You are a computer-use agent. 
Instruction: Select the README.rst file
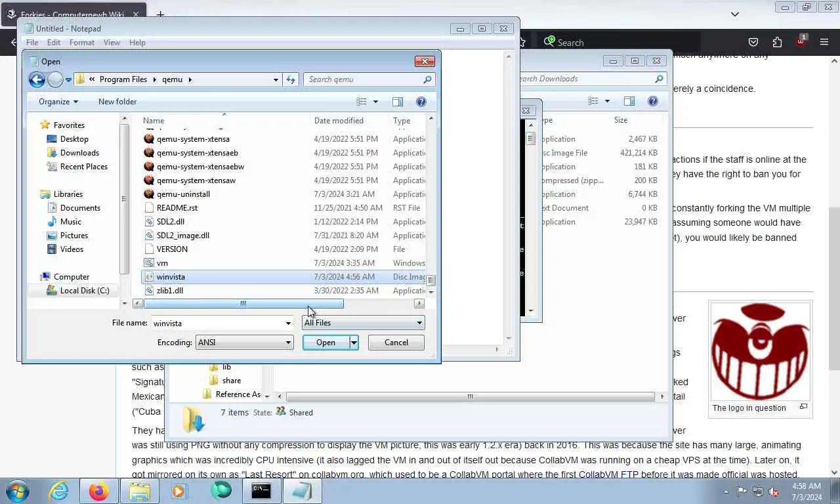coord(177,208)
